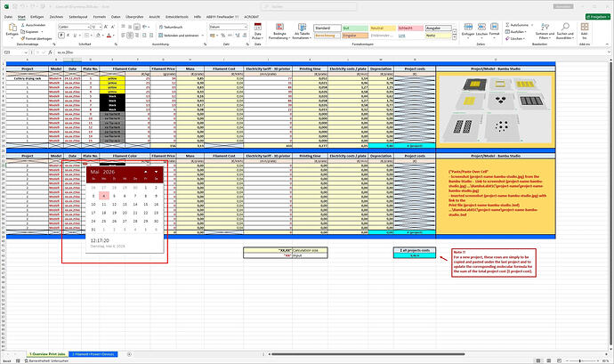Open the Add-Ins button
614x364 pixels.
point(585,31)
